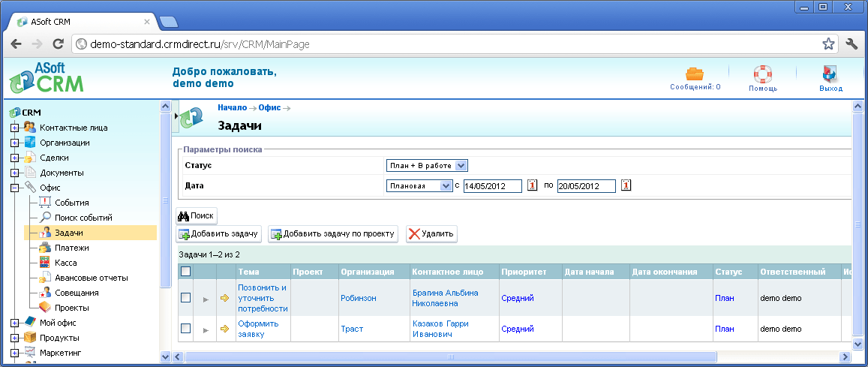The height and width of the screenshot is (367, 868).
Task: Open the Помощь lifebuoy icon
Action: [x=763, y=74]
